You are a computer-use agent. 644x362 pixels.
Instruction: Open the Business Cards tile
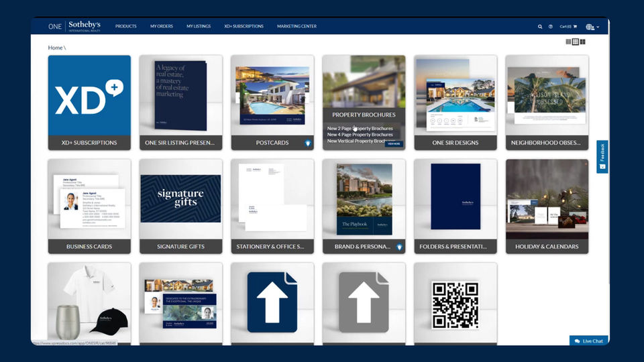click(x=89, y=206)
